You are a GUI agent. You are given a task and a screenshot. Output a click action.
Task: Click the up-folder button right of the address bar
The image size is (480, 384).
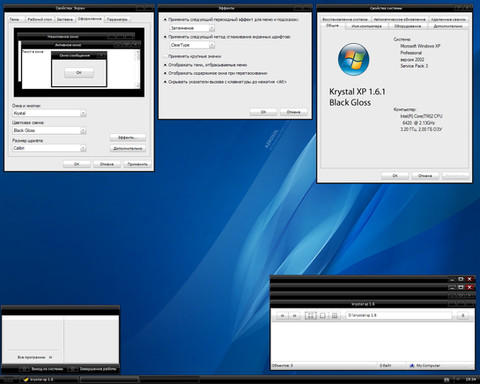tap(463, 315)
